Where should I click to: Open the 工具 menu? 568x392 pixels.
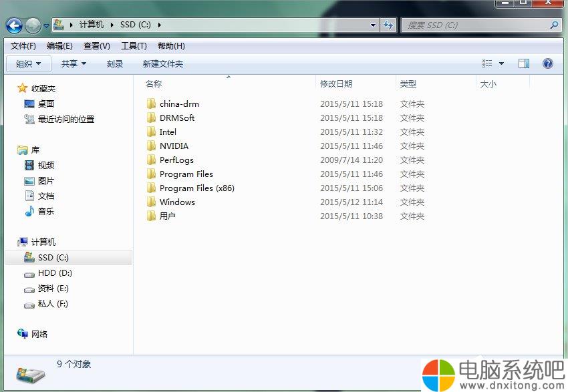coord(132,46)
